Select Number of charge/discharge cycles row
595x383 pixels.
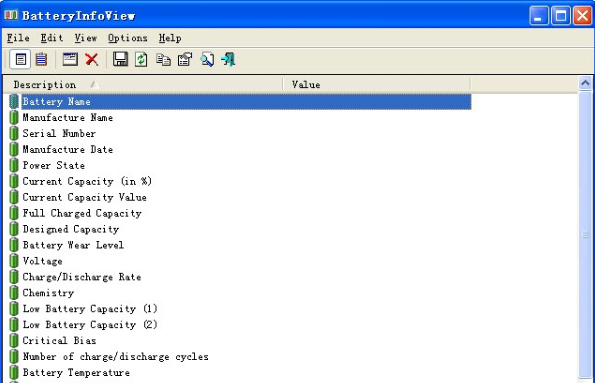[240, 357]
